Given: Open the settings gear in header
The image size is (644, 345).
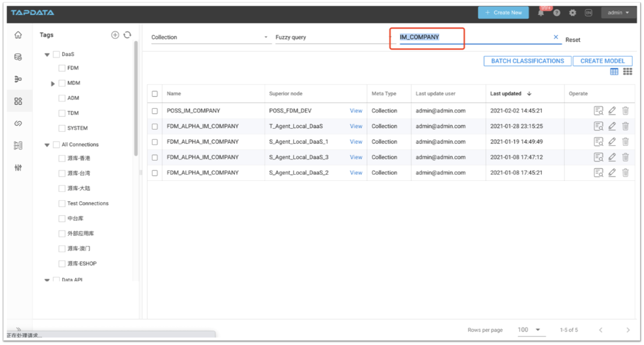Looking at the screenshot, I should [x=573, y=13].
